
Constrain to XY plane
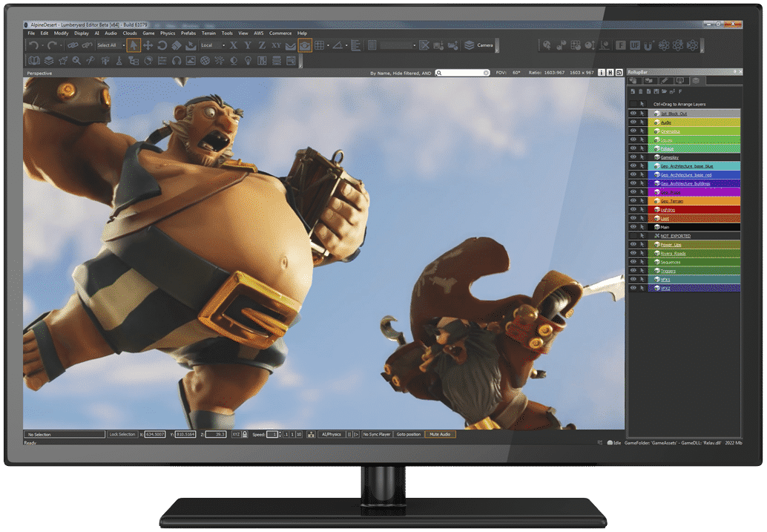tap(277, 45)
